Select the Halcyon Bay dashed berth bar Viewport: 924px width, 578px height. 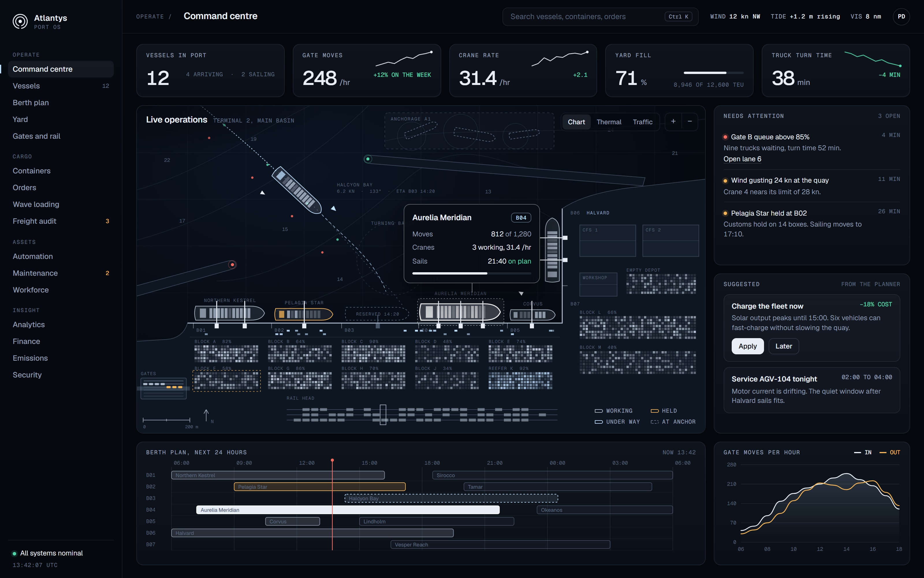click(x=451, y=499)
